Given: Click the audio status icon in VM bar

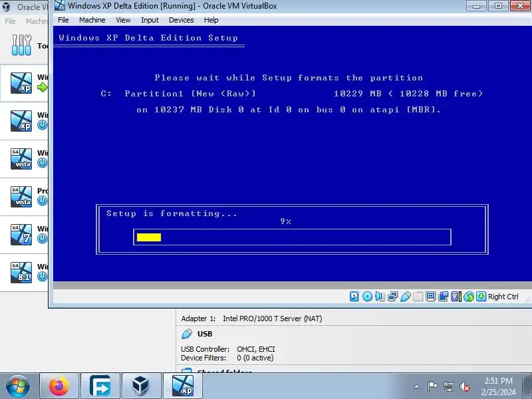Looking at the screenshot, I should [380, 297].
